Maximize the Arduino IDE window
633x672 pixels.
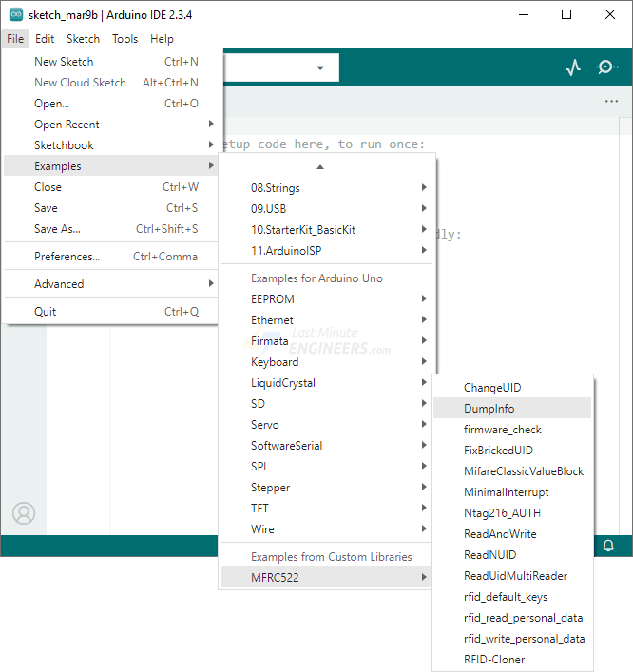coord(566,14)
